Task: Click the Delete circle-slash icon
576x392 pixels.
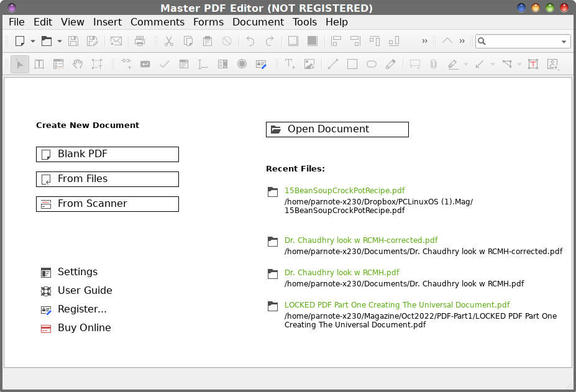Action: pos(227,41)
